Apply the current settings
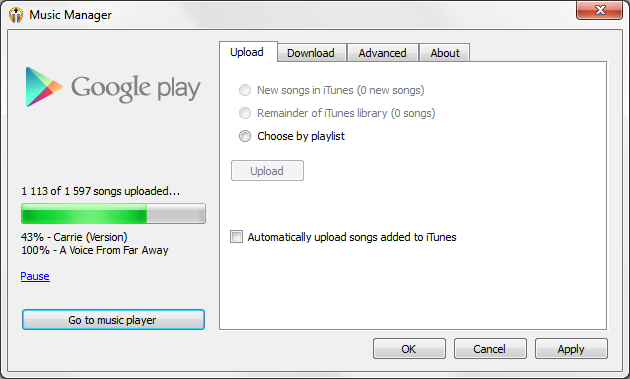Screen dimensions: 630x379 pos(571,348)
